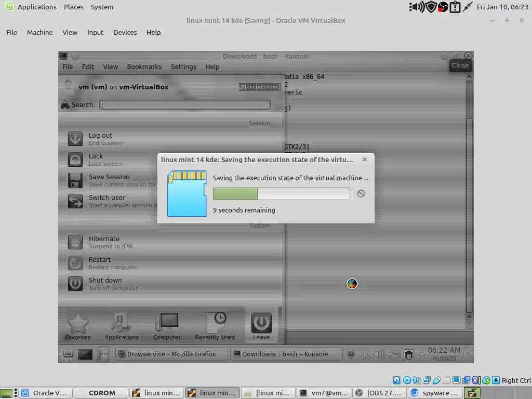This screenshot has width=532, height=399.
Task: Open Konsole Bookmarks menu
Action: click(x=144, y=67)
